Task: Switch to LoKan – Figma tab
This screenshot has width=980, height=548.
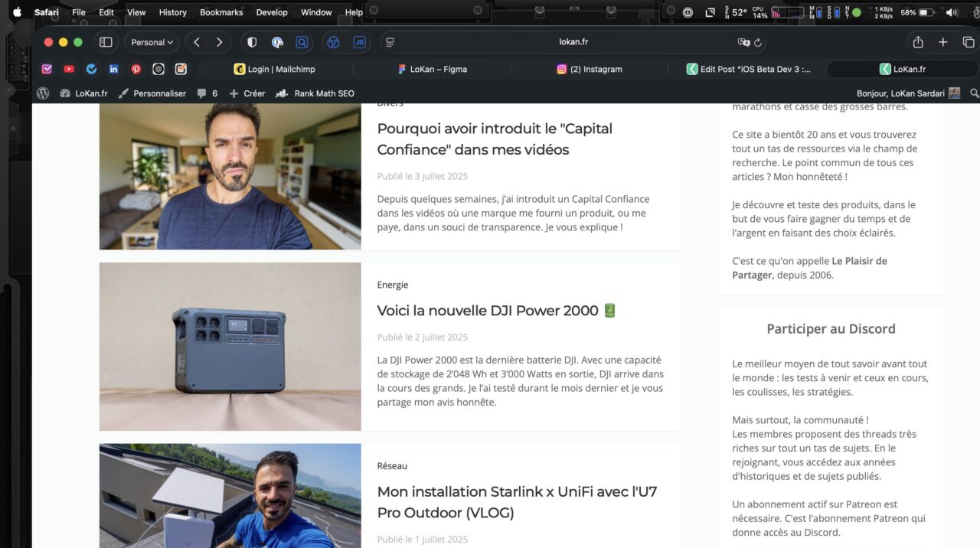Action: [432, 69]
